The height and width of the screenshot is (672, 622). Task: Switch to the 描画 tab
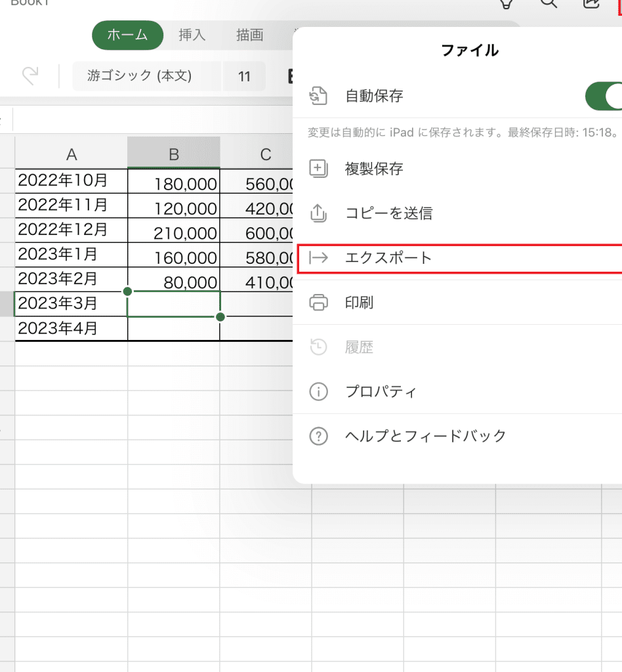(250, 35)
